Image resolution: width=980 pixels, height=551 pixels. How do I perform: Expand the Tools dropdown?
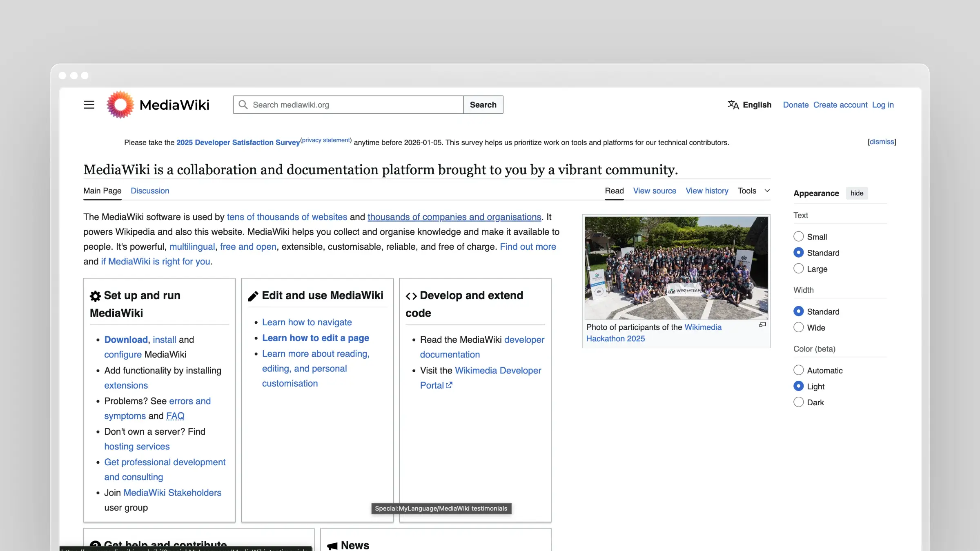[753, 191]
